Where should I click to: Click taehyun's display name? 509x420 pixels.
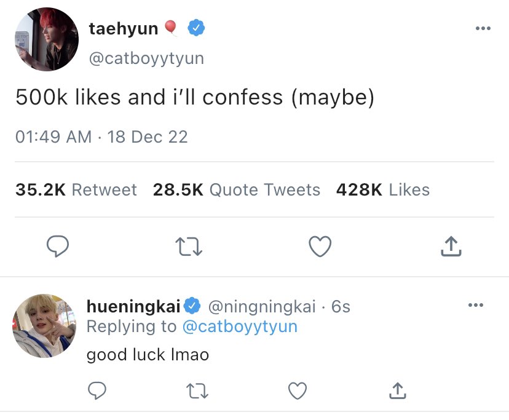pos(124,28)
